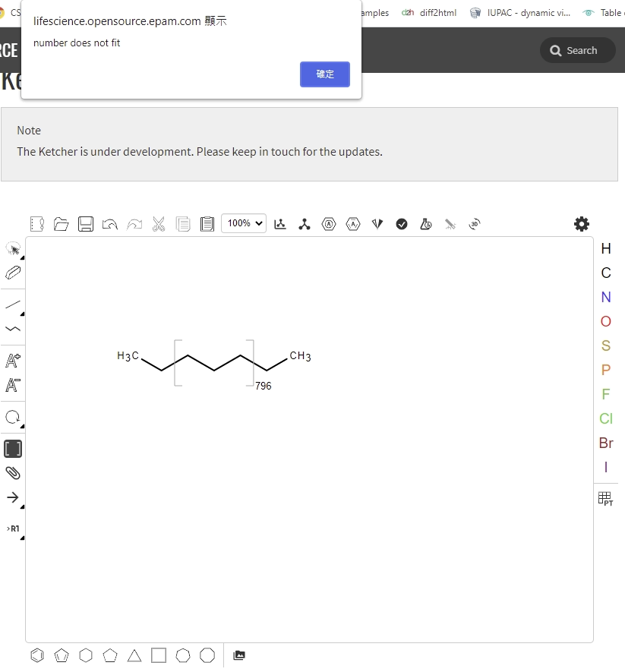This screenshot has height=672, width=625.
Task: Open the 3D viewer icon
Action: 475,224
